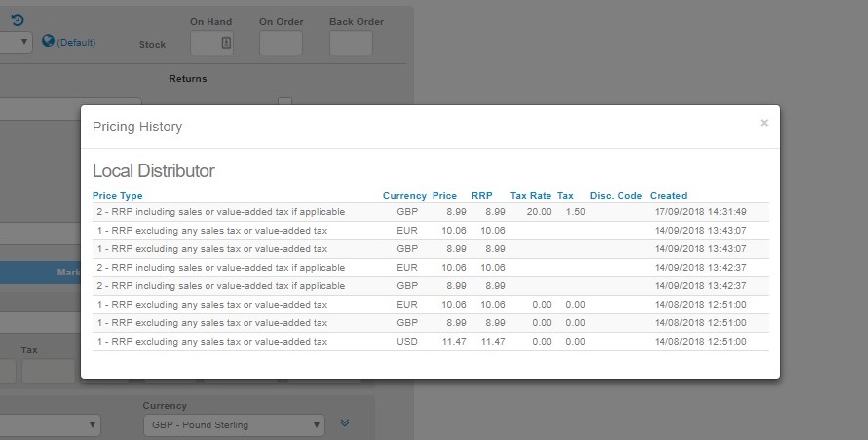The height and width of the screenshot is (440, 868).
Task: Click the (Default) link
Action: pos(76,43)
